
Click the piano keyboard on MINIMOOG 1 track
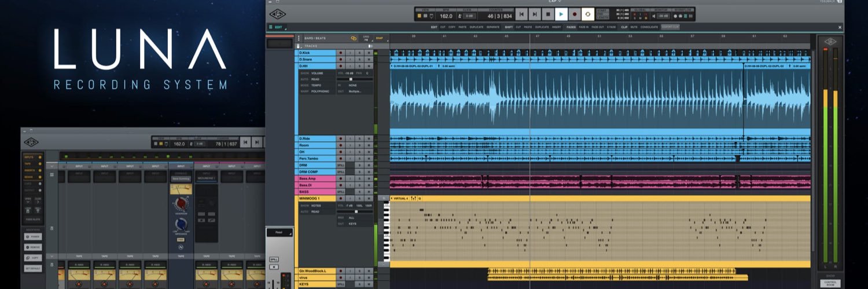[387, 232]
